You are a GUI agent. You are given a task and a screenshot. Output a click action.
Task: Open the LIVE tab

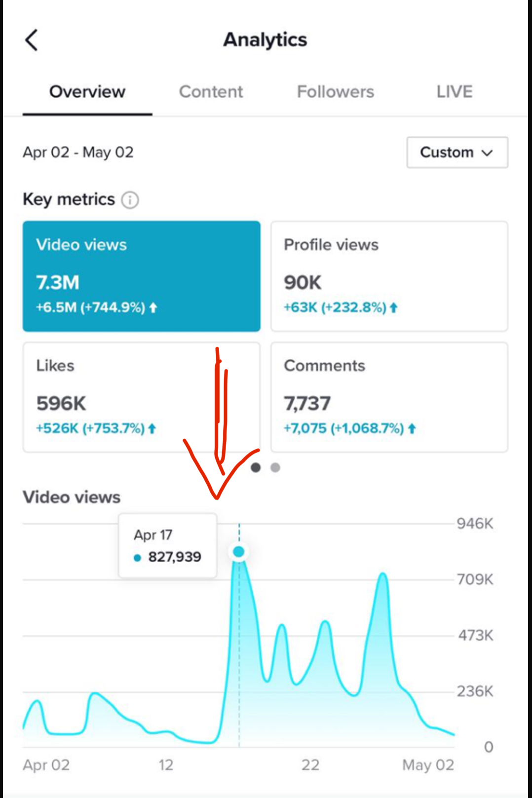click(x=455, y=92)
